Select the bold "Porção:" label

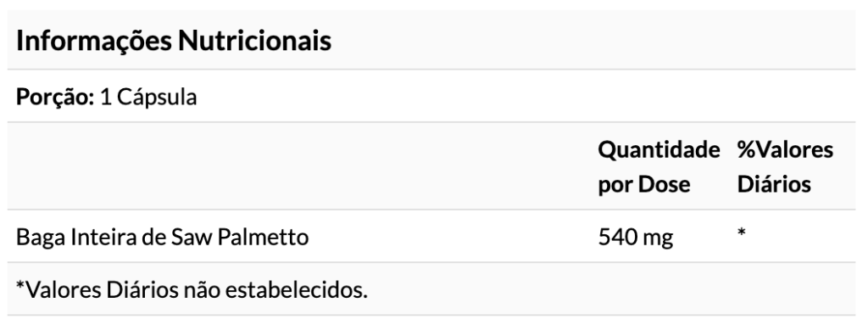(55, 98)
